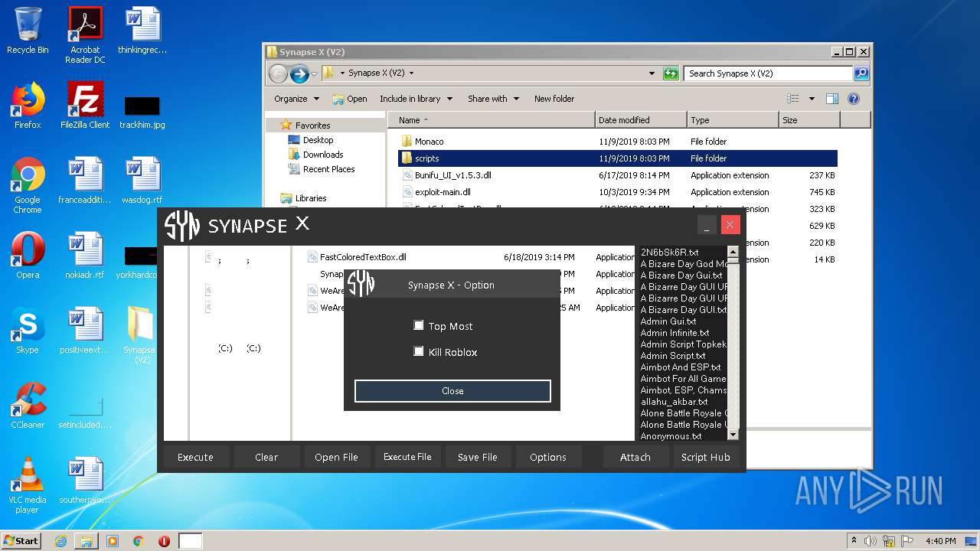Open Explorer help question mark icon
Image resolution: width=980 pixels, height=551 pixels.
coord(854,99)
